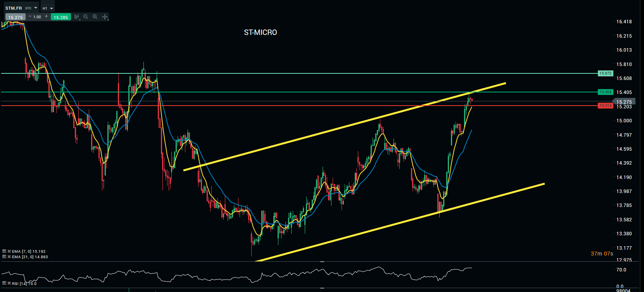Click the 14.190 price axis value
The height and width of the screenshot is (292, 644).
point(624,177)
